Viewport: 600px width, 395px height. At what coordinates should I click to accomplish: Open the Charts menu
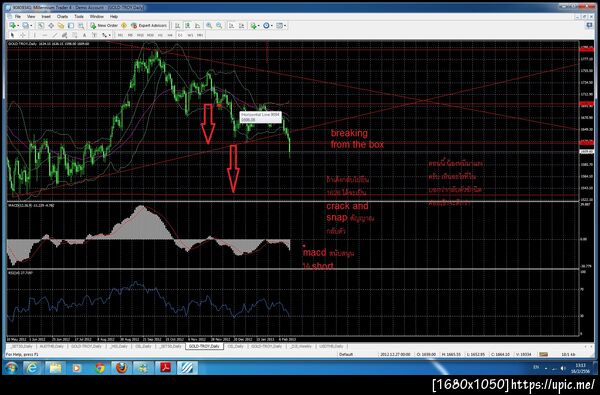(x=62, y=16)
